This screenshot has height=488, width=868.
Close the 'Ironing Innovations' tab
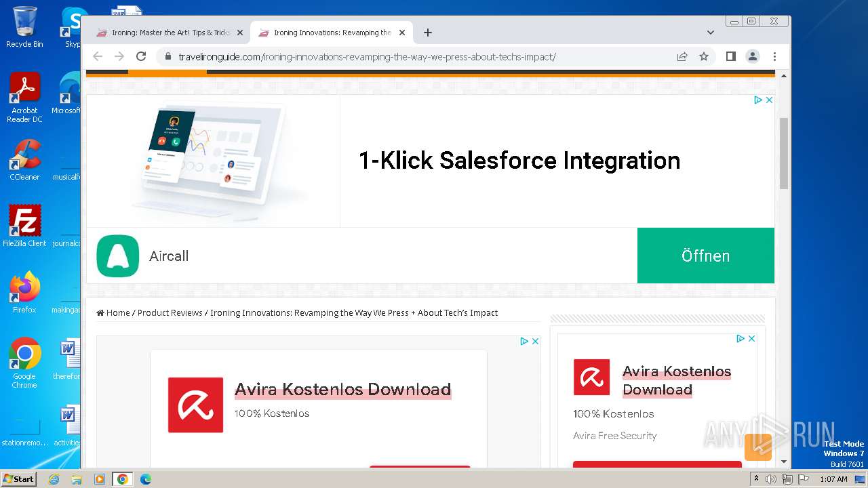point(401,33)
